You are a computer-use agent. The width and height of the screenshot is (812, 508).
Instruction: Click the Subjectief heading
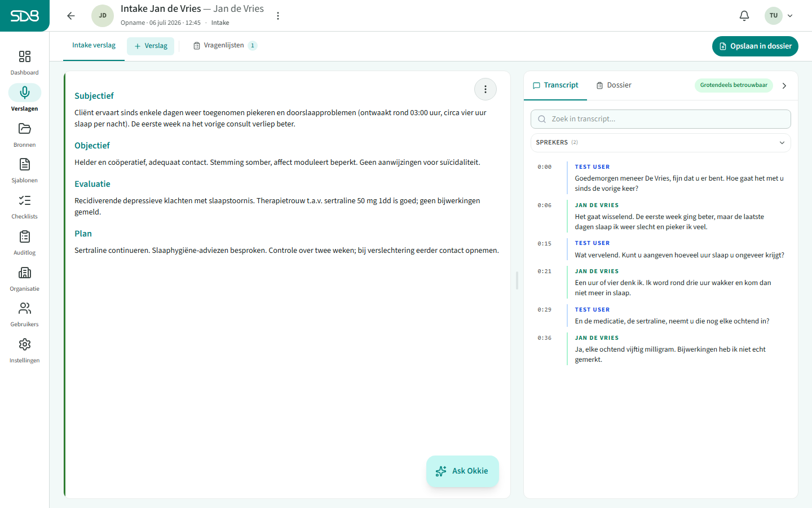point(94,96)
